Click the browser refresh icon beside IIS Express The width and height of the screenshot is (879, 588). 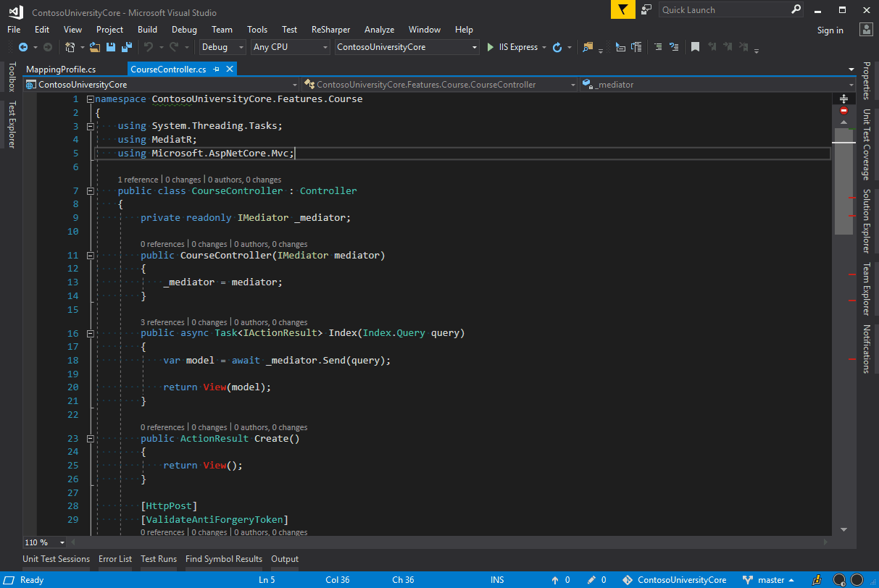coord(557,47)
